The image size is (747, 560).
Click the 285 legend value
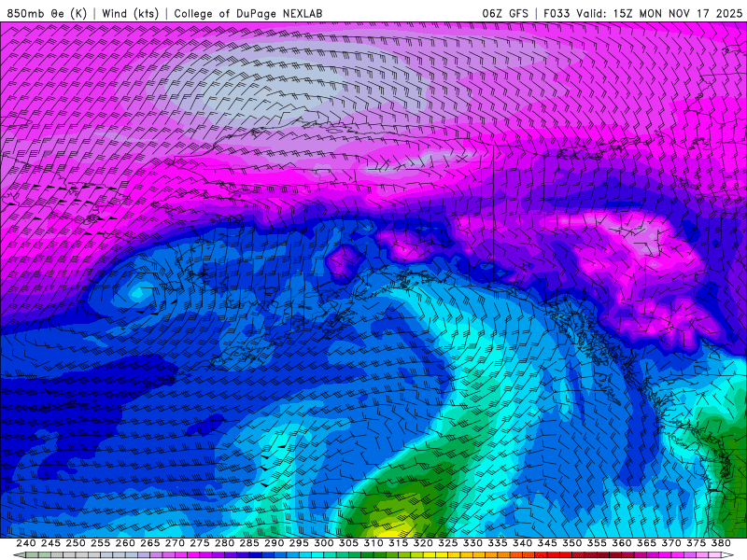tap(249, 543)
